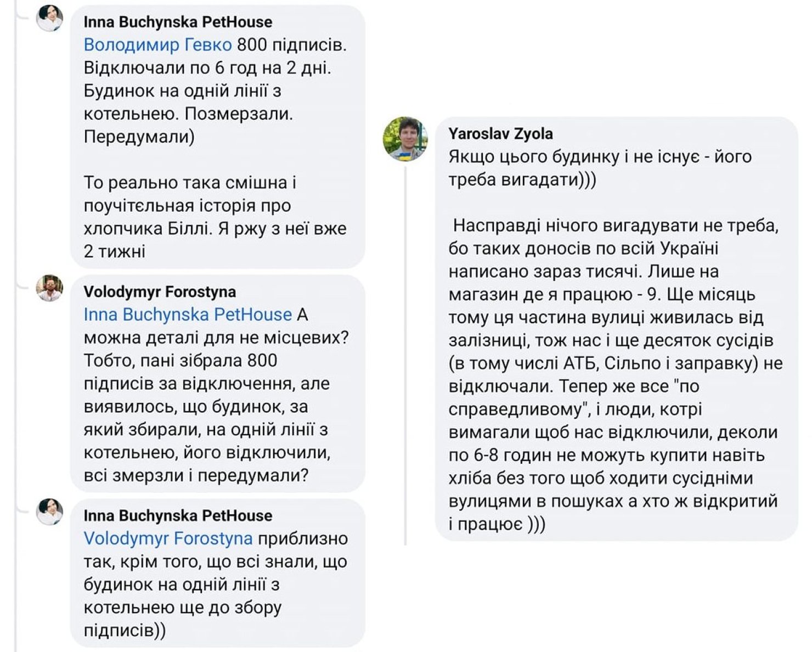
Task: Click the text "Відключали по 6 год на 2 дні"
Action: pyautogui.click(x=207, y=68)
